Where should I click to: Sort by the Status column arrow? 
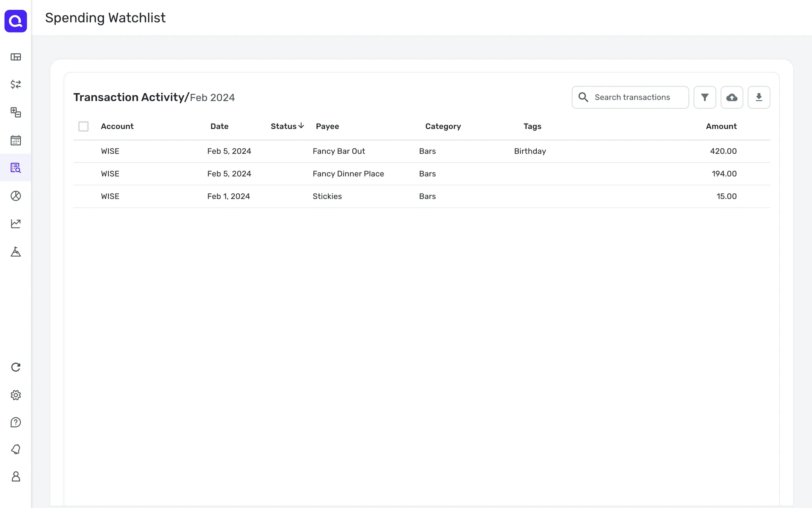301,126
